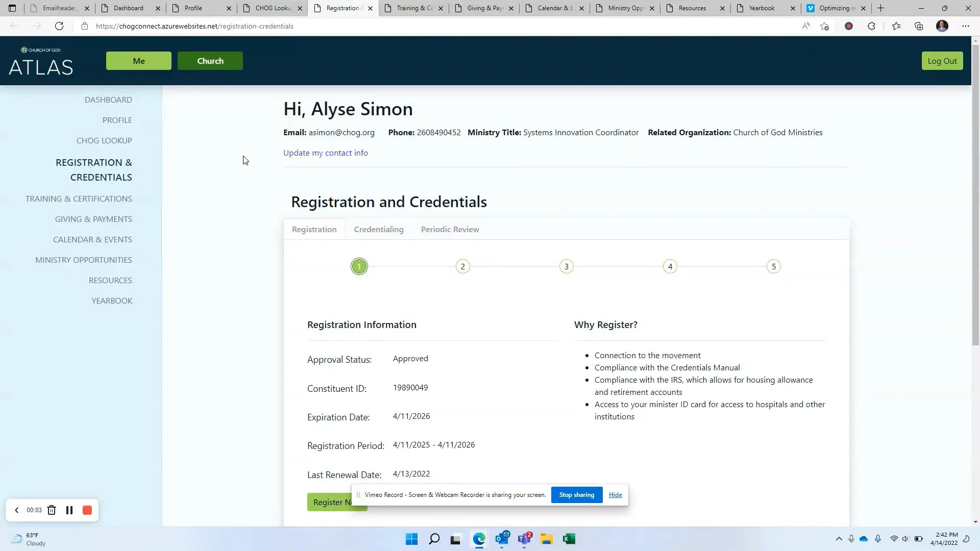Open the recording delete (trash) icon
This screenshot has height=551, width=980.
point(52,510)
